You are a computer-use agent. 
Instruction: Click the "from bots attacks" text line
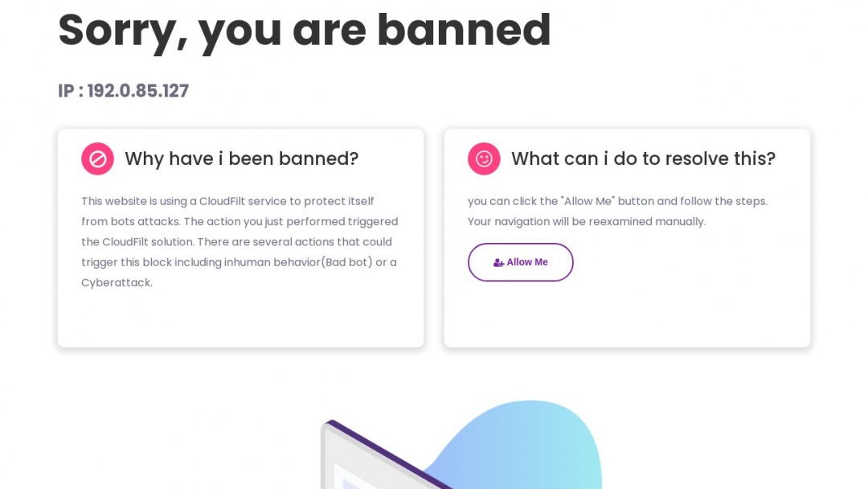(x=130, y=222)
